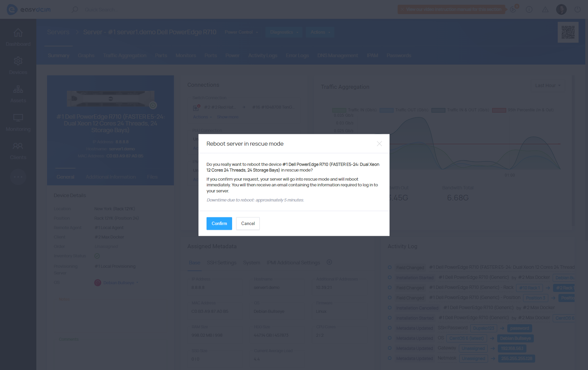Open the Last Hour time range dropdown

548,86
